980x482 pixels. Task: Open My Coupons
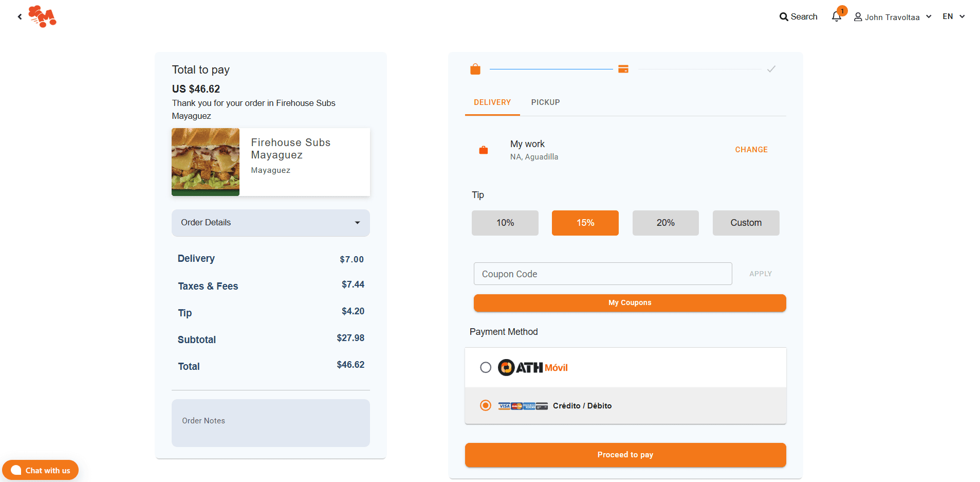coord(630,303)
